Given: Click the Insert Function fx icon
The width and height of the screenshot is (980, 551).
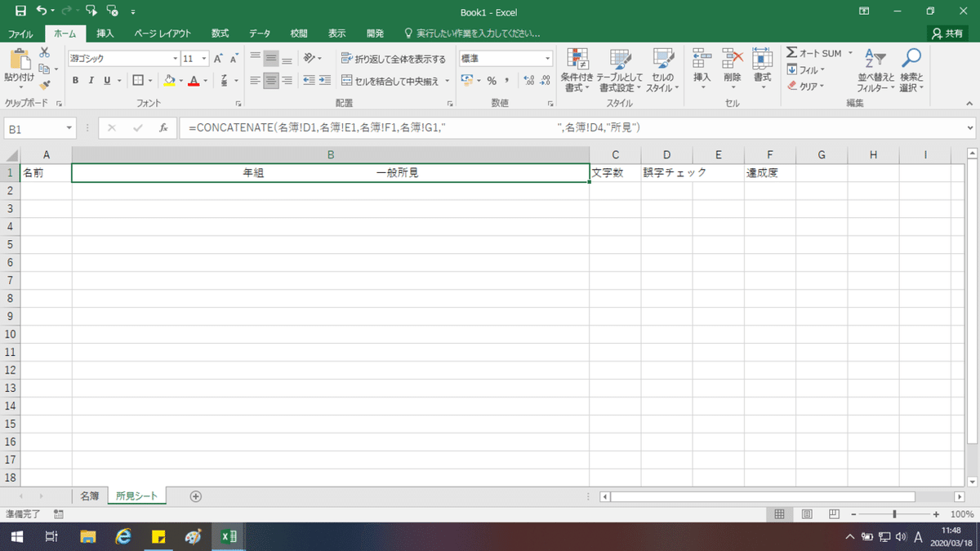Looking at the screenshot, I should click(x=163, y=128).
